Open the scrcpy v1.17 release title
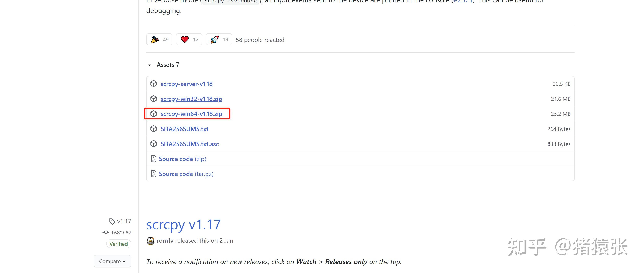Viewport: 644px width, 273px height. 184,225
